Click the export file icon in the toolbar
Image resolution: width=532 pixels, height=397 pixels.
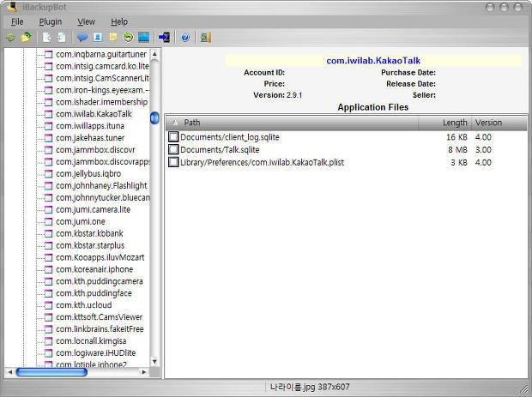[x=47, y=37]
